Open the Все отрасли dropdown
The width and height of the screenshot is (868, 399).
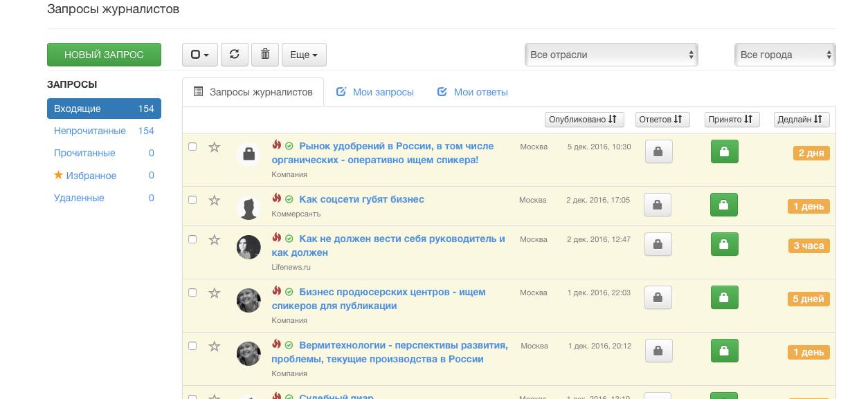click(x=611, y=54)
